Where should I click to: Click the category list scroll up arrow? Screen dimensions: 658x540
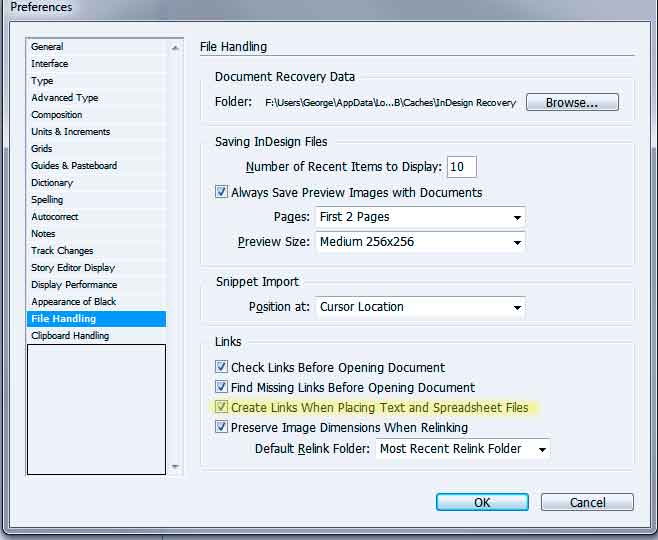(x=175, y=48)
